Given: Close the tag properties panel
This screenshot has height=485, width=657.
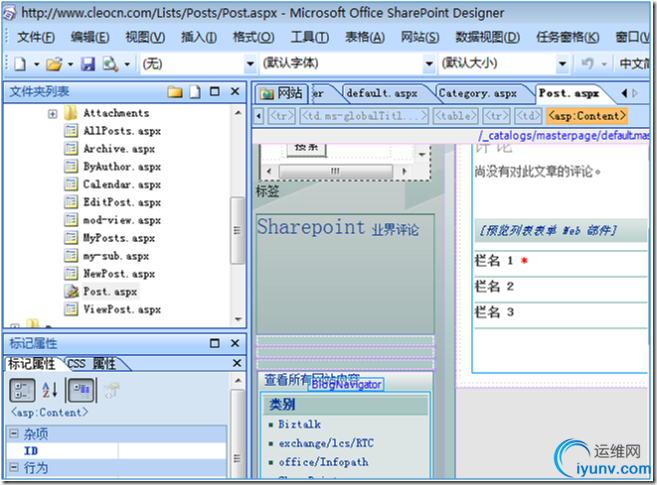Looking at the screenshot, I should (x=235, y=343).
